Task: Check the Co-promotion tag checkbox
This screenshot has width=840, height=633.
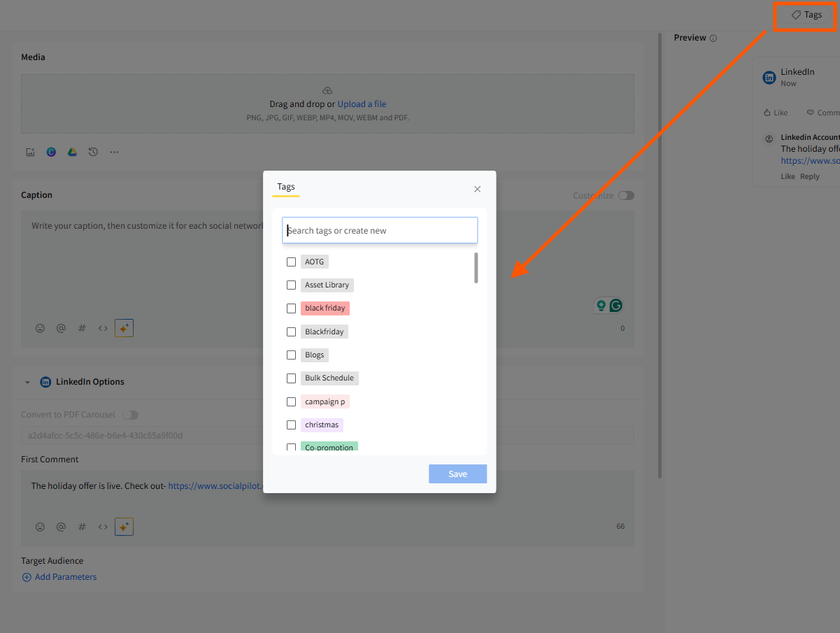Action: coord(292,448)
